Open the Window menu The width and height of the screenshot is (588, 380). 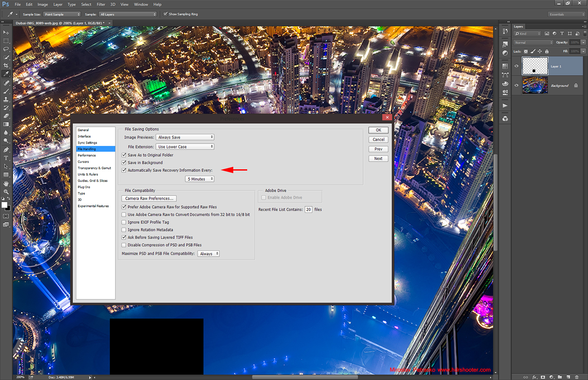[141, 4]
